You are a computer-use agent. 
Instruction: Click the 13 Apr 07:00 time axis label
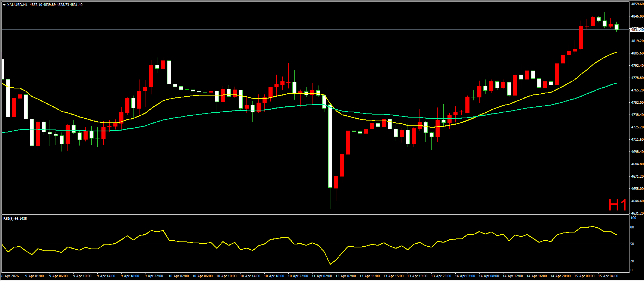pos(346,276)
